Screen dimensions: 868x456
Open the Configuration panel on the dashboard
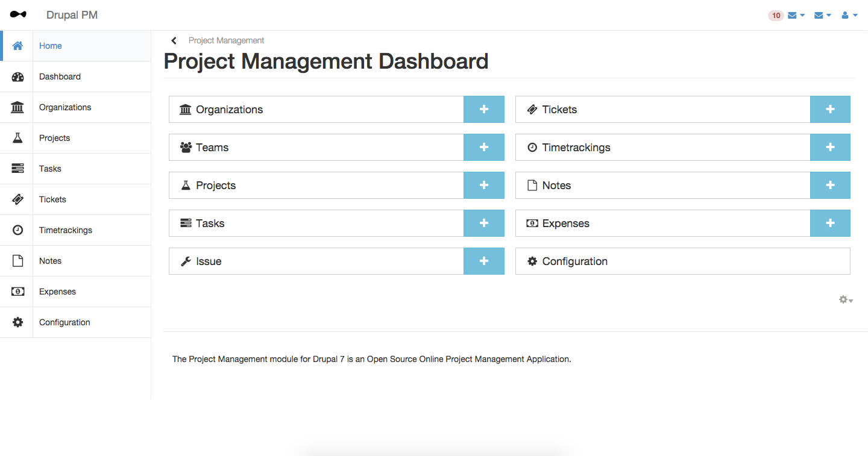pos(574,261)
